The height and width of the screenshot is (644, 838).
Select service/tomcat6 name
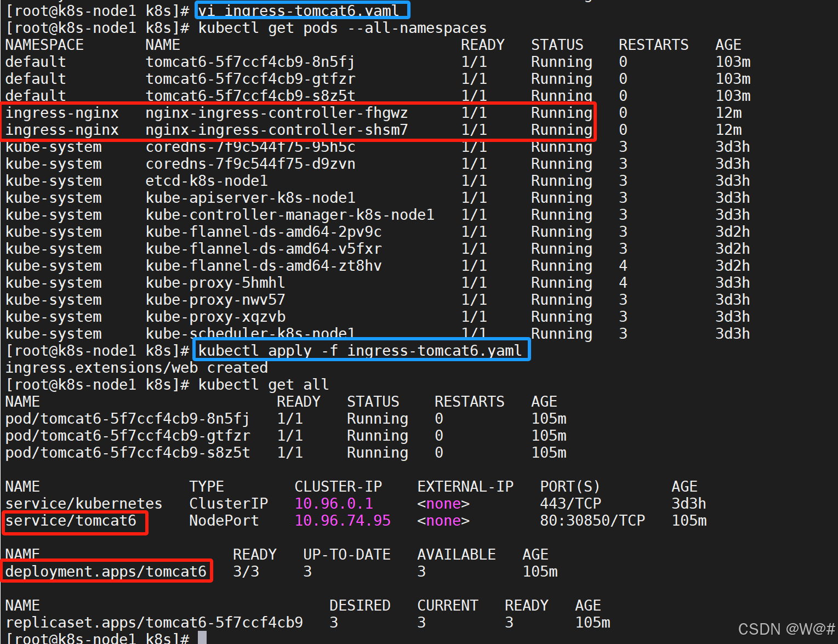71,521
